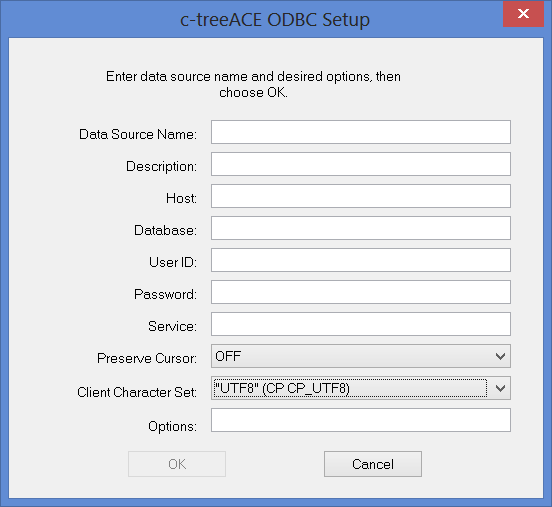The height and width of the screenshot is (507, 552).
Task: Open the Preserve Cursor dropdown showing OFF
Action: [x=361, y=356]
